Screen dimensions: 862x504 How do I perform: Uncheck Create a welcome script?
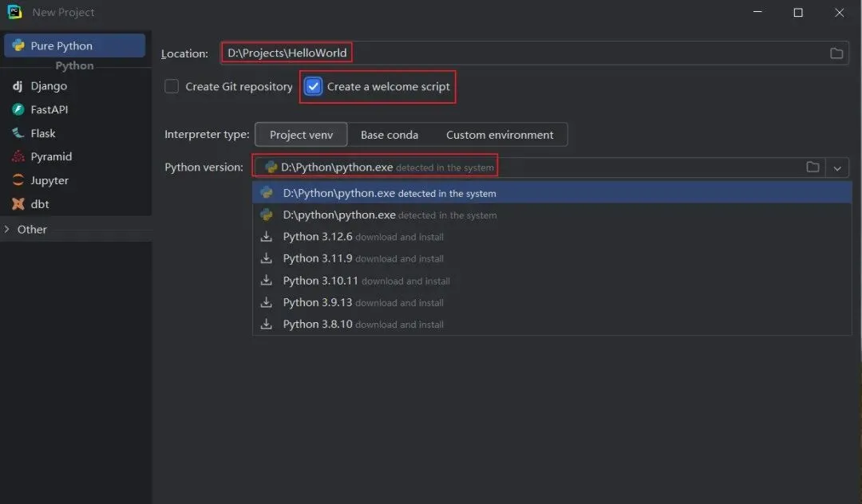tap(314, 87)
